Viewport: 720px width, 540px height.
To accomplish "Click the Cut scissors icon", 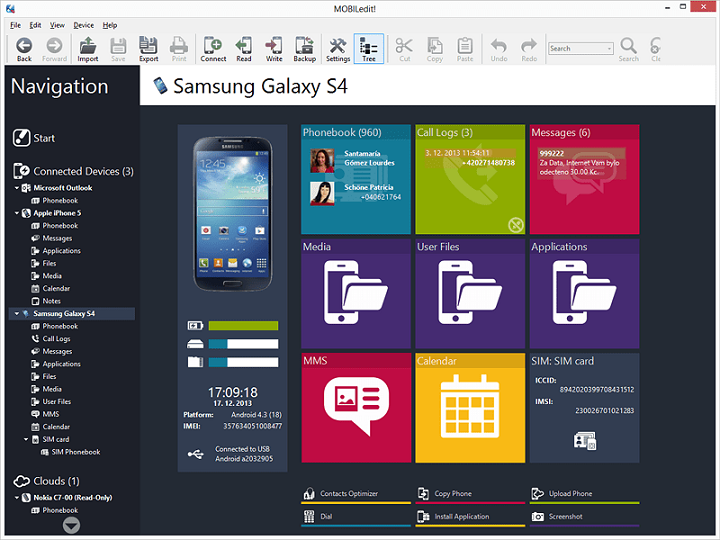I will coord(404,49).
